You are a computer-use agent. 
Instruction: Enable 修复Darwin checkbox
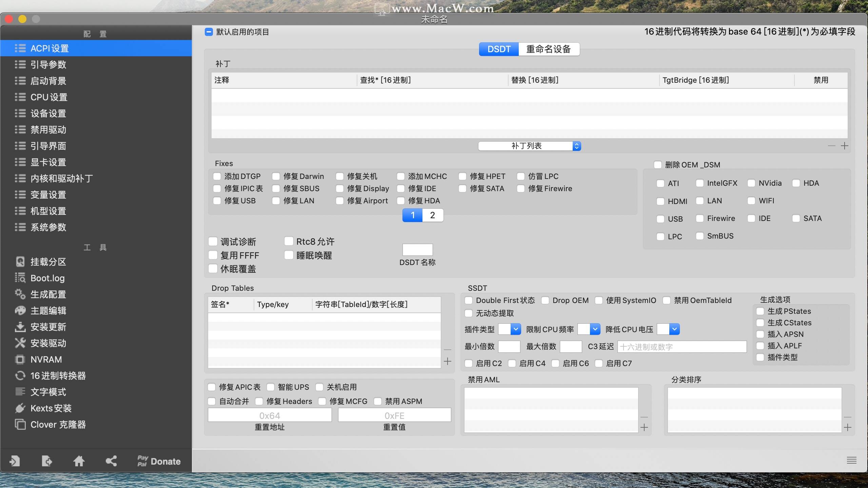(276, 176)
